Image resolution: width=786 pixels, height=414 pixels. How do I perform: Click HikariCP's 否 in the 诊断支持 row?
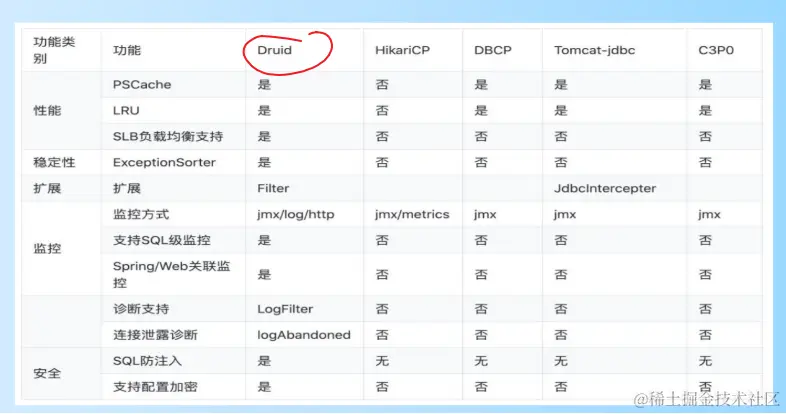[382, 309]
